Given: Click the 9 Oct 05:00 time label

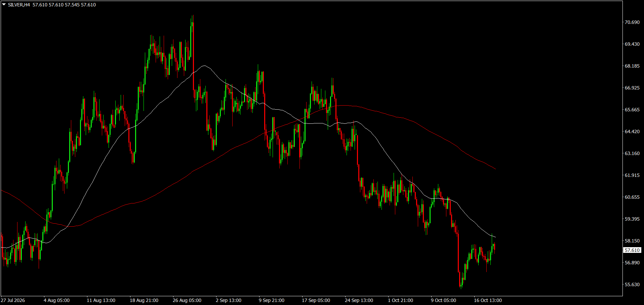Looking at the screenshot, I should coord(444,300).
